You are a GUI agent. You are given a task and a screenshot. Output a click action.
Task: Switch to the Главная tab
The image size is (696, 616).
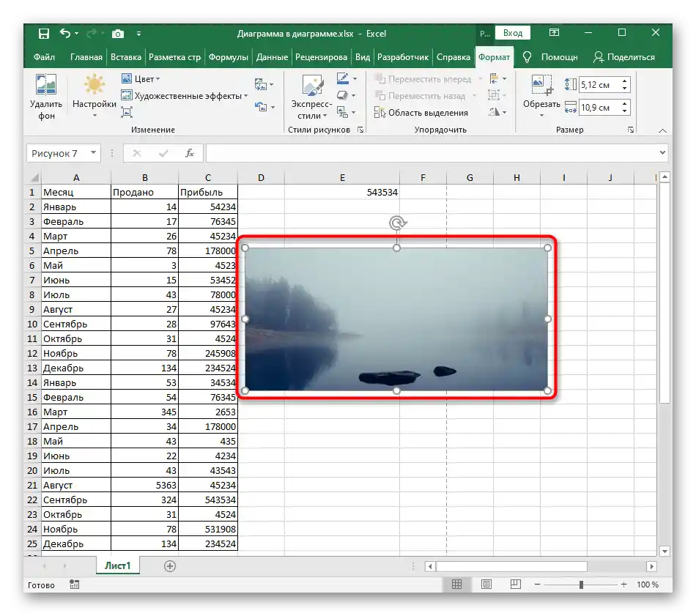click(86, 57)
